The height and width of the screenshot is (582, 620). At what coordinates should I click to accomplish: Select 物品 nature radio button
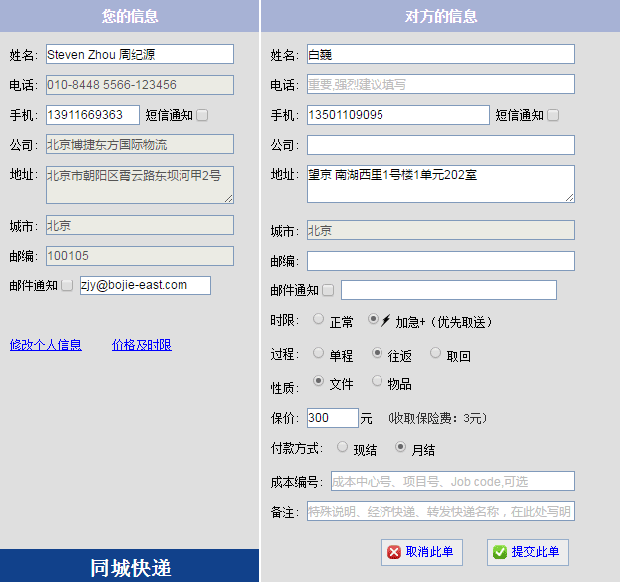377,381
